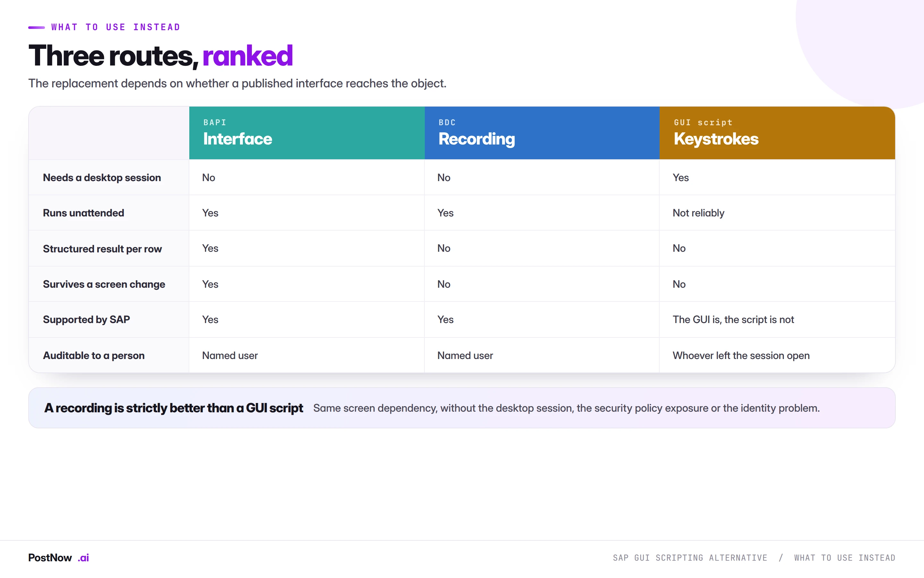This screenshot has height=578, width=924.
Task: Pick Recording's "No" for Structured result per row
Action: click(444, 249)
